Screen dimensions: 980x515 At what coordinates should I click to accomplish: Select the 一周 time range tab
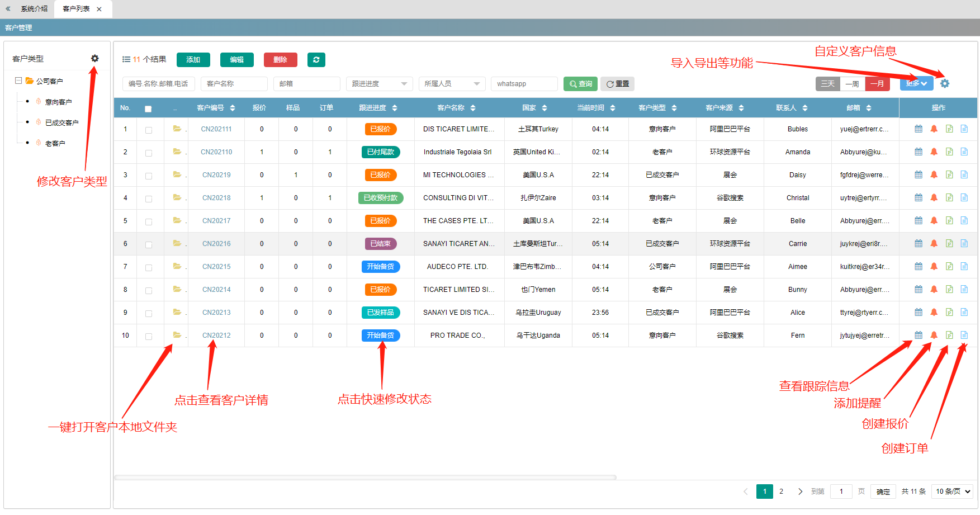click(853, 84)
